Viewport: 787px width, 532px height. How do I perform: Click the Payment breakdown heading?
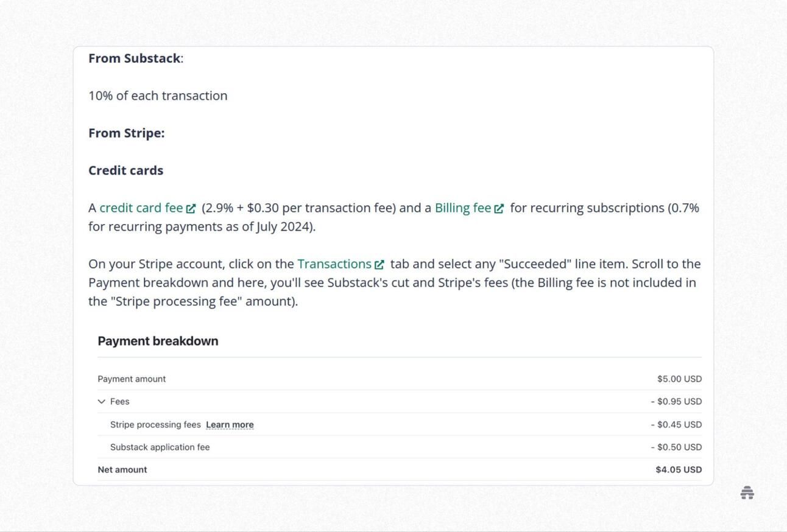pyautogui.click(x=158, y=341)
